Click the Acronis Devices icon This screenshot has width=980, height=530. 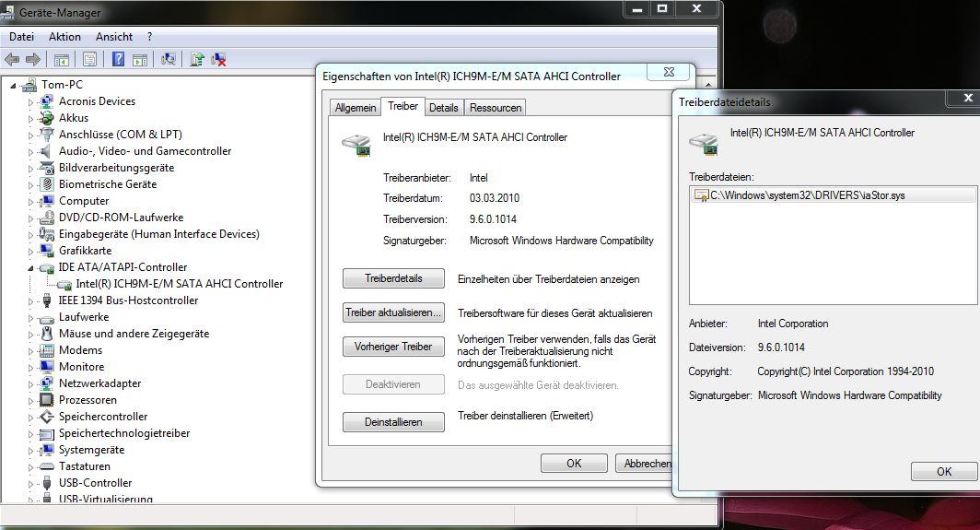46,101
